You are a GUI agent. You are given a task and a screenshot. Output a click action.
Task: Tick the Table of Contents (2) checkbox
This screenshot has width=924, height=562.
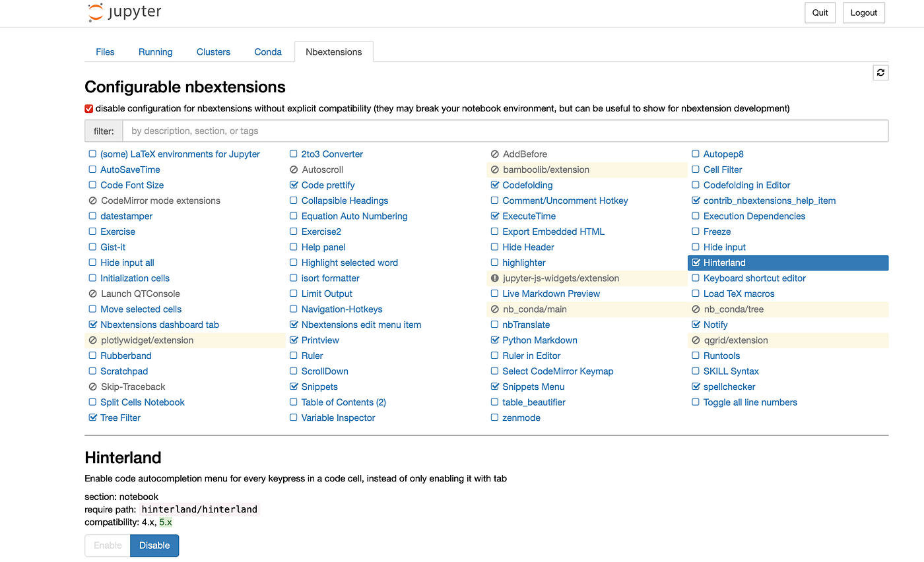click(x=294, y=402)
